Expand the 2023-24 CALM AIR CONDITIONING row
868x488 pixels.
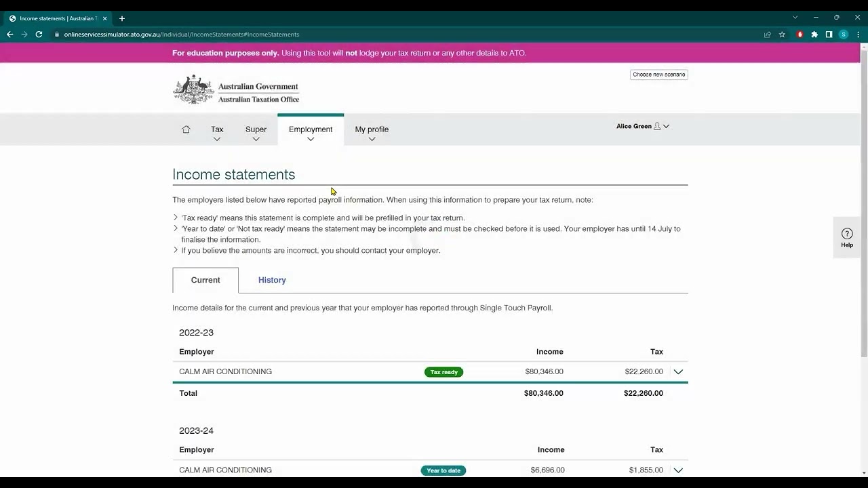678,470
